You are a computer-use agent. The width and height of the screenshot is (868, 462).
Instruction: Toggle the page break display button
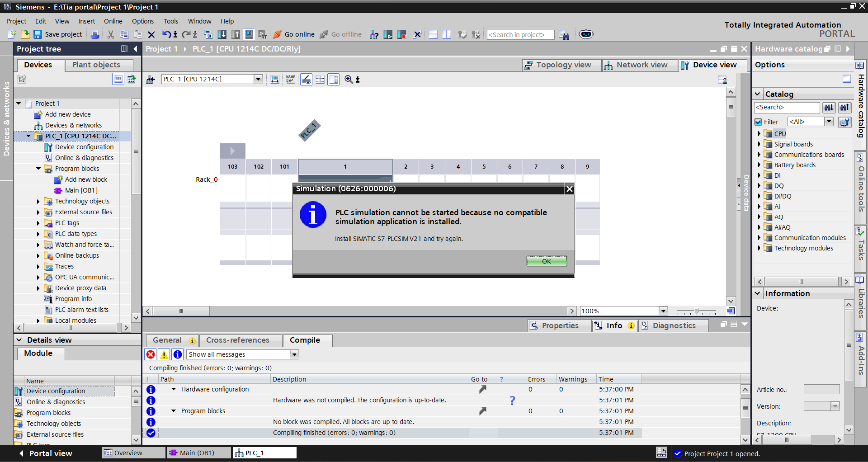[x=320, y=80]
